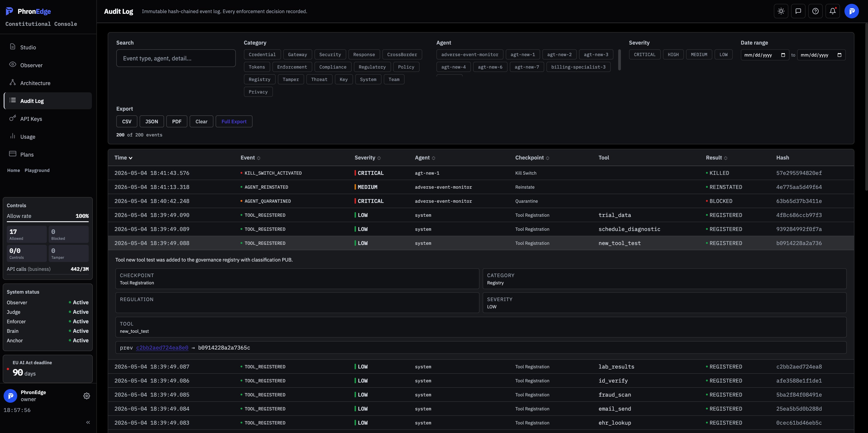Filter by adverse-event-monitor agent
Viewport: 868px width, 433px height.
[470, 55]
